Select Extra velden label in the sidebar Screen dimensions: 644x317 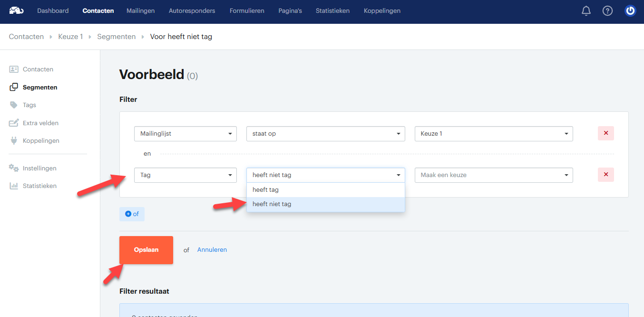pos(40,123)
